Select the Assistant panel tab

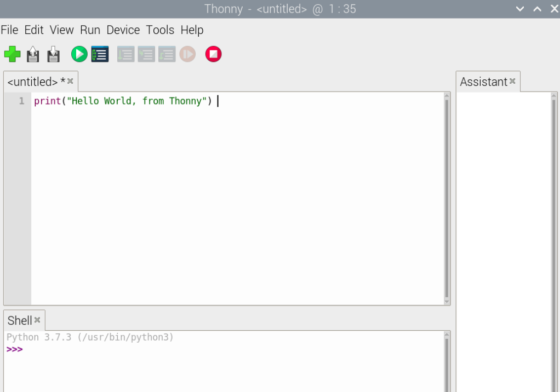pos(484,82)
